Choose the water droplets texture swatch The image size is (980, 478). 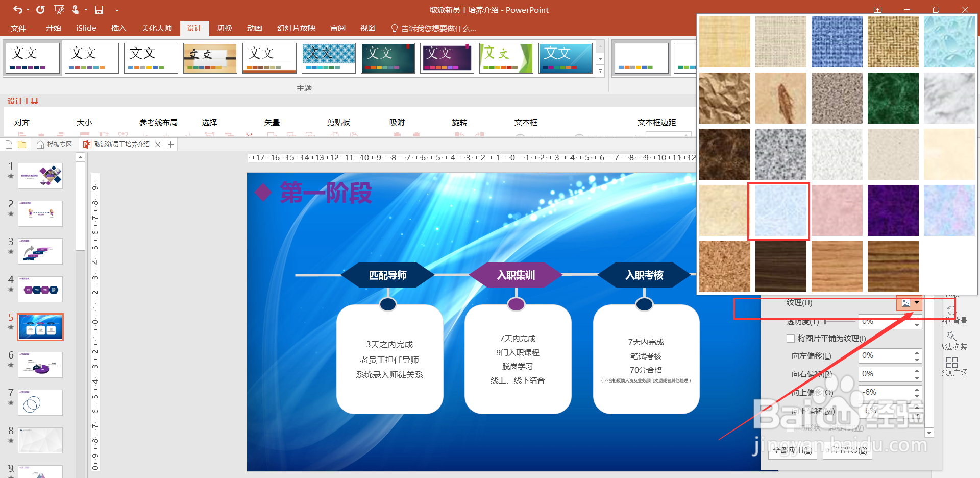coord(949,42)
